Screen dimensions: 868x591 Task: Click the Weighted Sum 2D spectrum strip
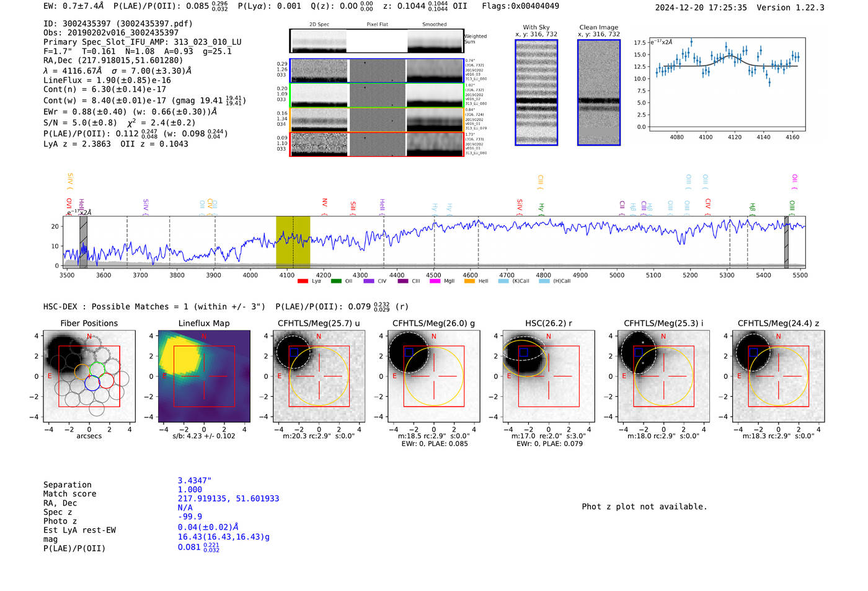pyautogui.click(x=377, y=41)
